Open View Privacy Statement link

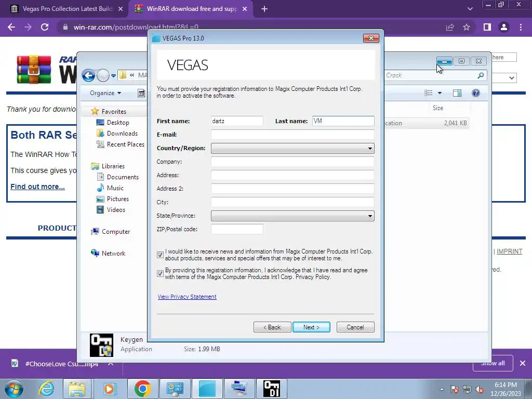[x=187, y=297]
